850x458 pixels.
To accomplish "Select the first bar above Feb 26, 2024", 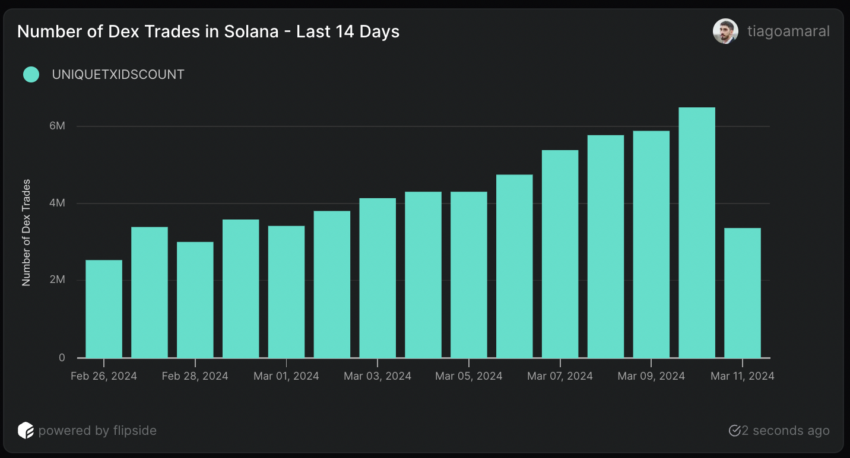I will coord(104,308).
